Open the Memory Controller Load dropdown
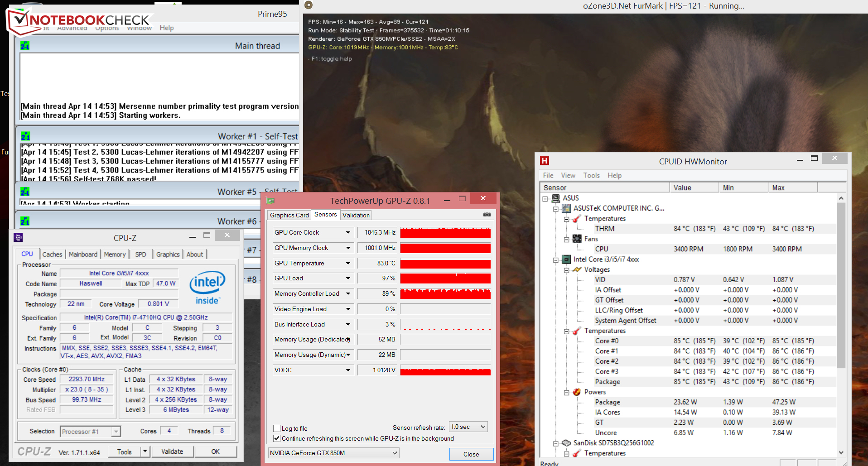Viewport: 868px width, 466px height. pos(348,293)
